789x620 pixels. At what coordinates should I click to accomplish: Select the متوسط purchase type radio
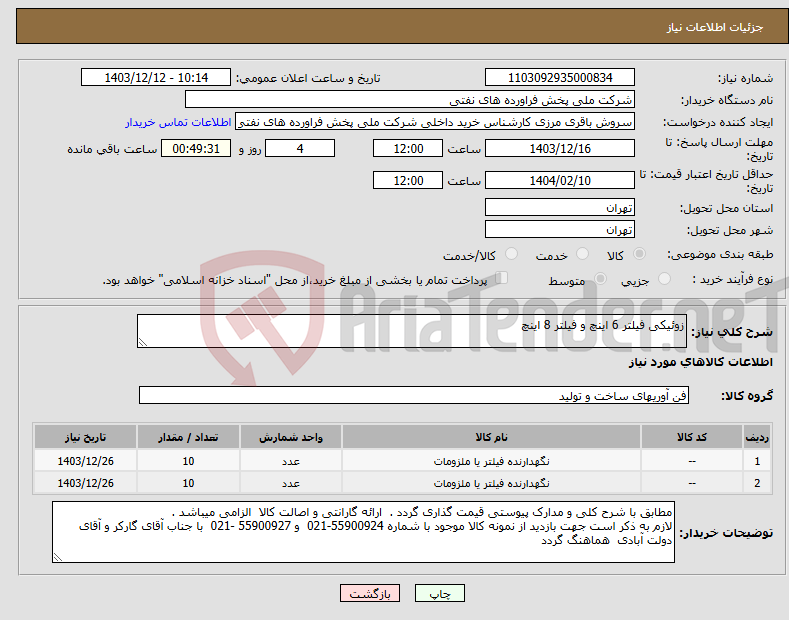point(600,278)
